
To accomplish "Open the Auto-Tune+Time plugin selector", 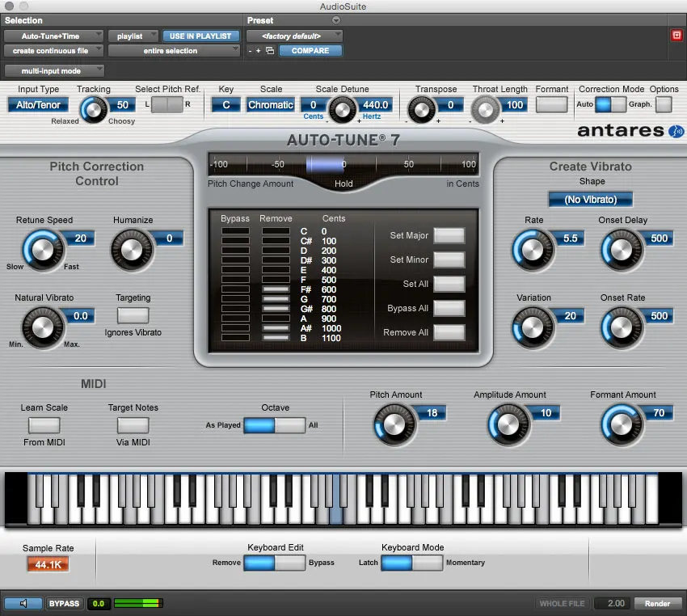I will pos(53,36).
